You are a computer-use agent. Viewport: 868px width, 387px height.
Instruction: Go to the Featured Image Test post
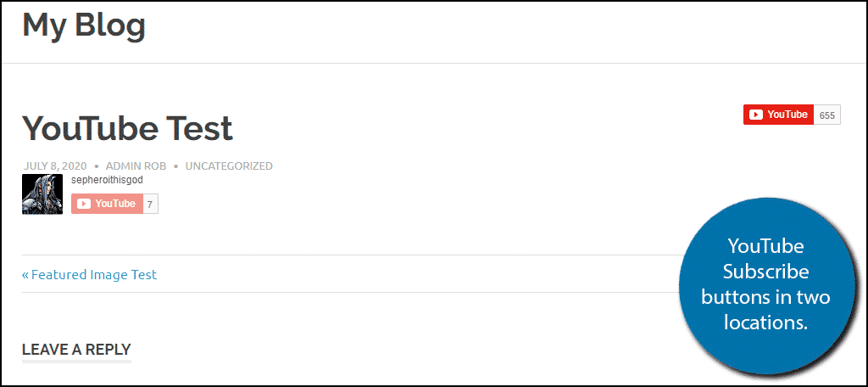(94, 274)
